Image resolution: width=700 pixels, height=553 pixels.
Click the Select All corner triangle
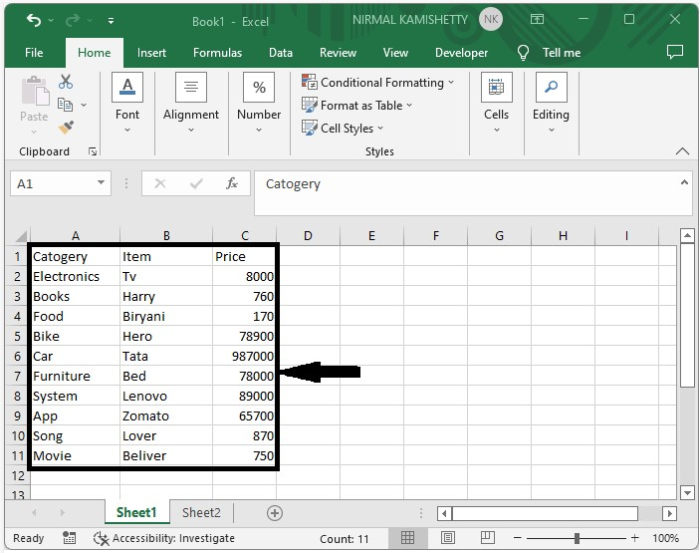click(x=21, y=235)
